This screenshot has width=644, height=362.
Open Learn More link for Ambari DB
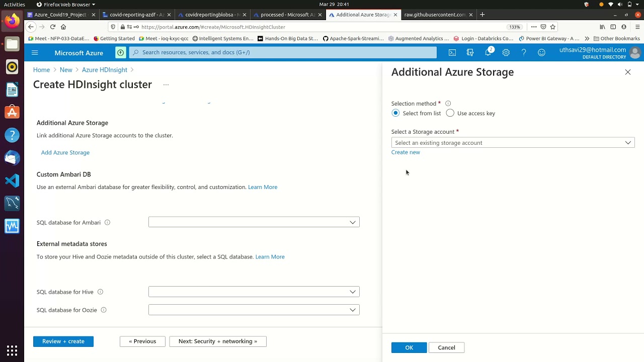click(x=263, y=187)
